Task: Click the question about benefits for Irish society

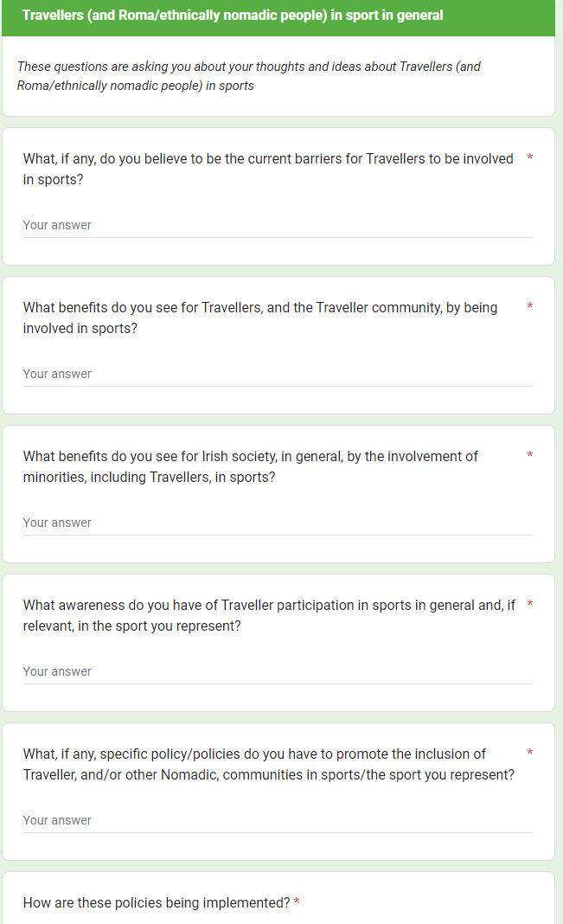Action: [x=251, y=466]
